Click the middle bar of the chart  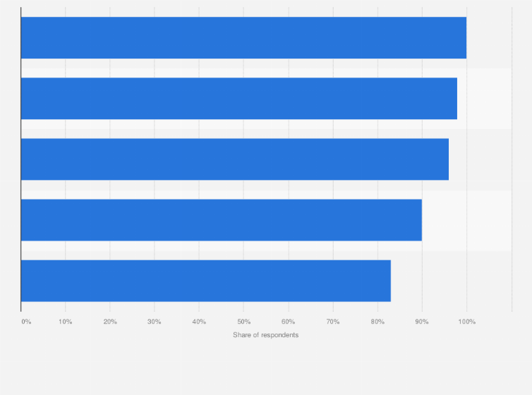click(235, 159)
